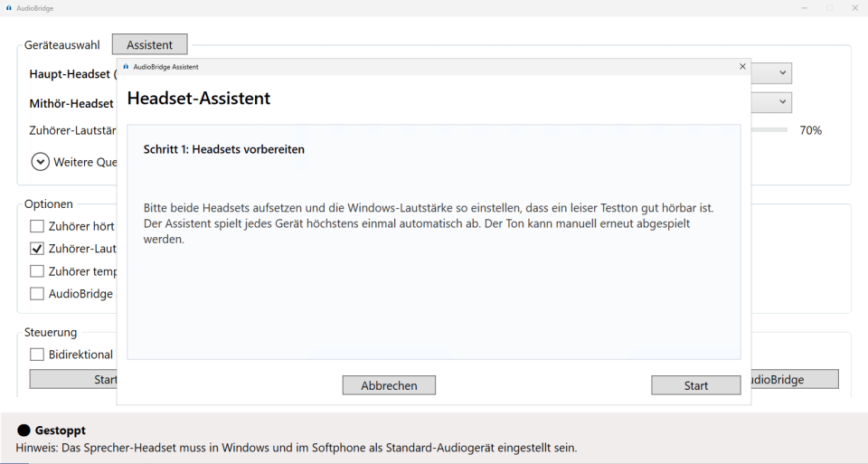Click the 70% volume value

tap(810, 130)
